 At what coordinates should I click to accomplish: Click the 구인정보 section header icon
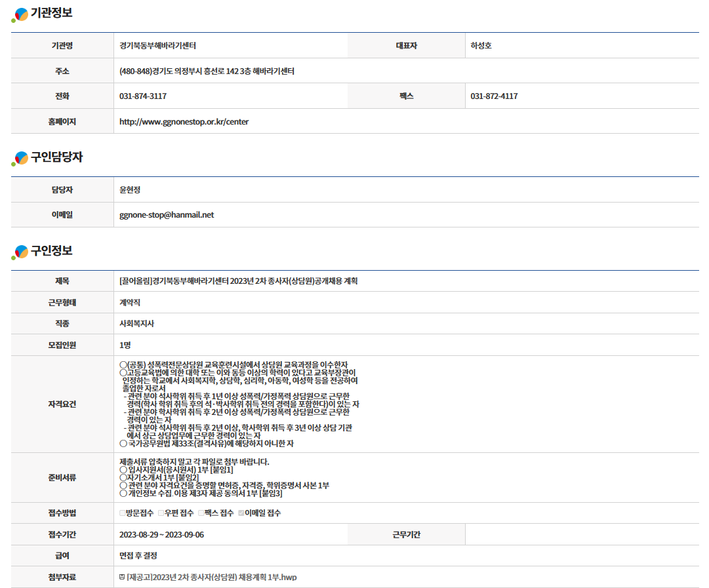20,252
